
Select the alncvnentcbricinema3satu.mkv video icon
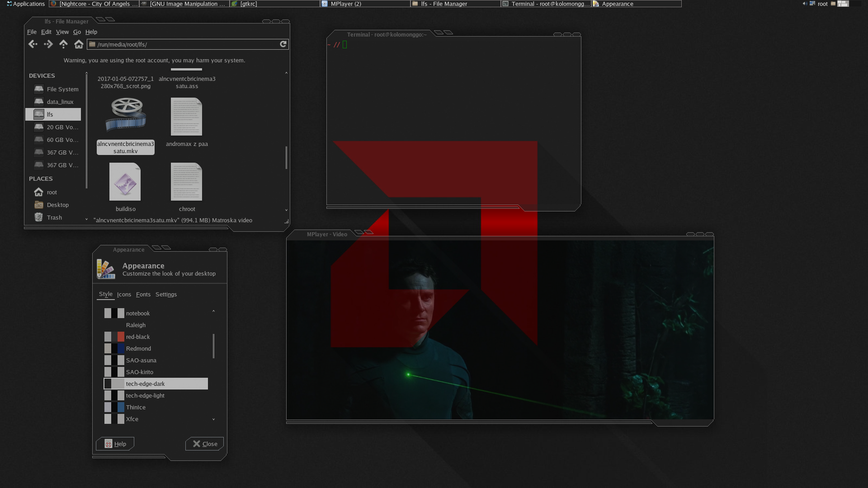click(126, 116)
